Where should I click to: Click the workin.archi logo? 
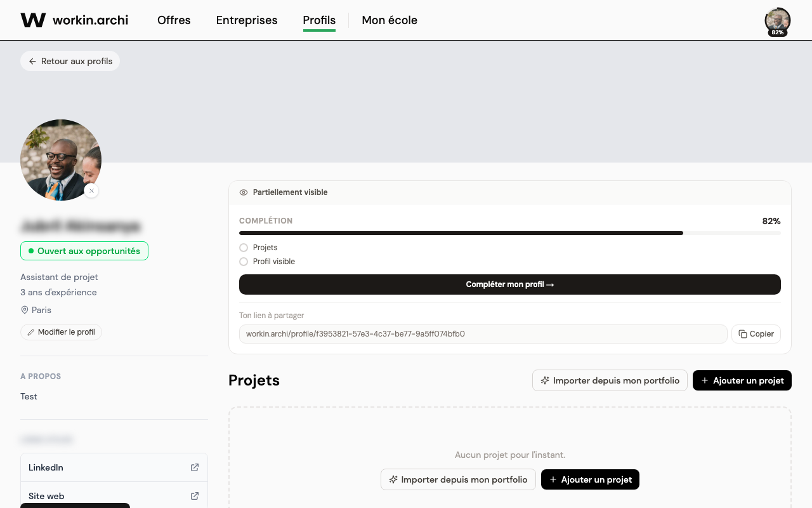74,20
